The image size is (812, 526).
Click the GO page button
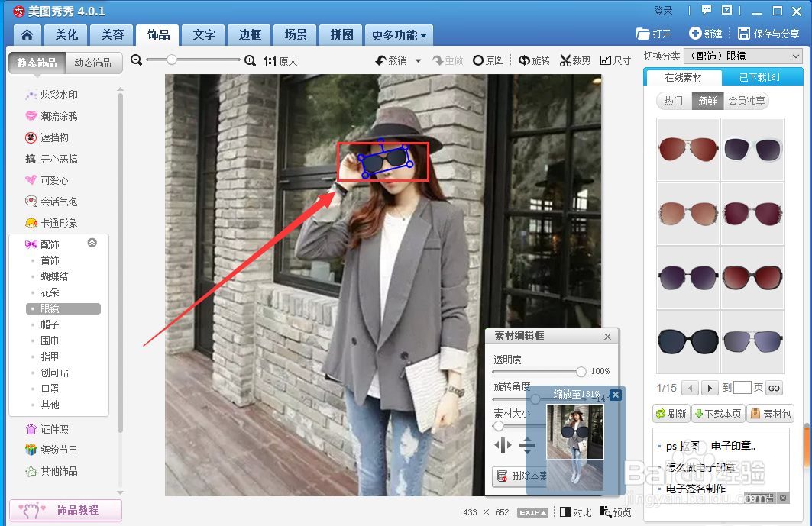(x=775, y=389)
